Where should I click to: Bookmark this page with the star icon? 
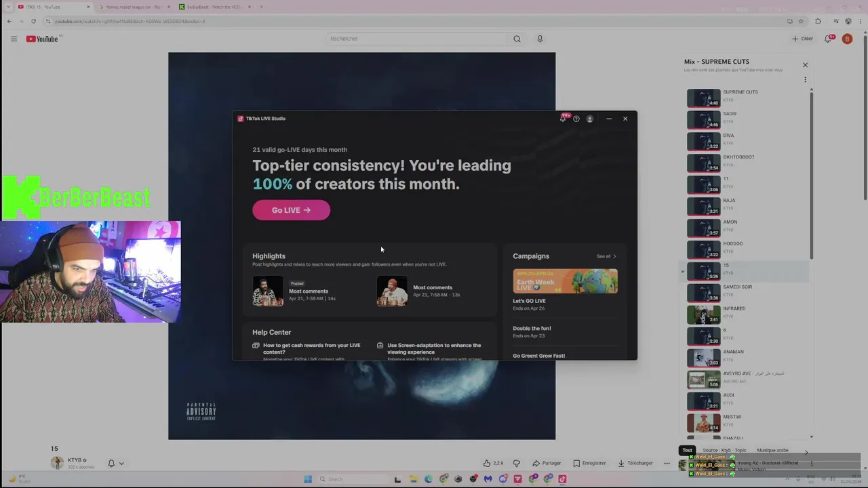[x=801, y=21]
